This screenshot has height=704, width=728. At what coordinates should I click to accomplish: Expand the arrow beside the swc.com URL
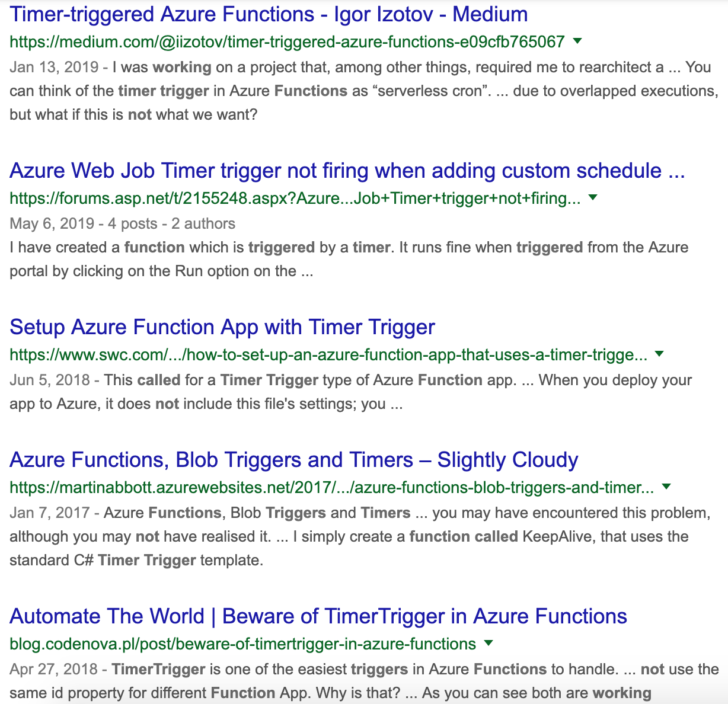tap(659, 354)
